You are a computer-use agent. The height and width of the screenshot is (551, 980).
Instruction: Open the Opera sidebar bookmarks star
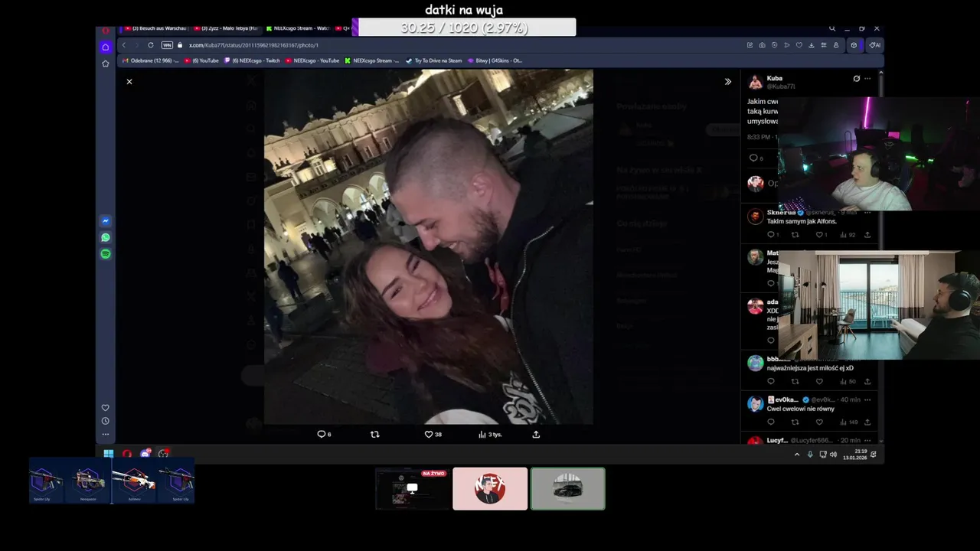[106, 64]
